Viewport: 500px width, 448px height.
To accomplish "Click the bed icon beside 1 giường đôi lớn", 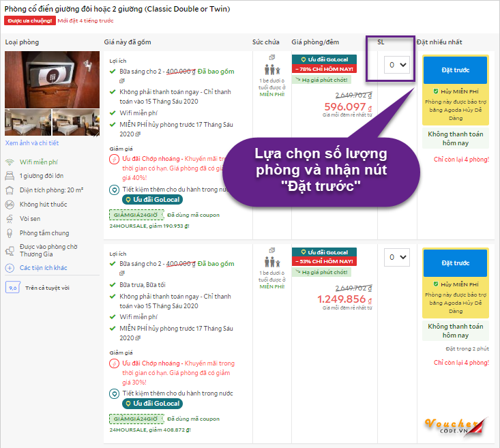I will pos(10,175).
